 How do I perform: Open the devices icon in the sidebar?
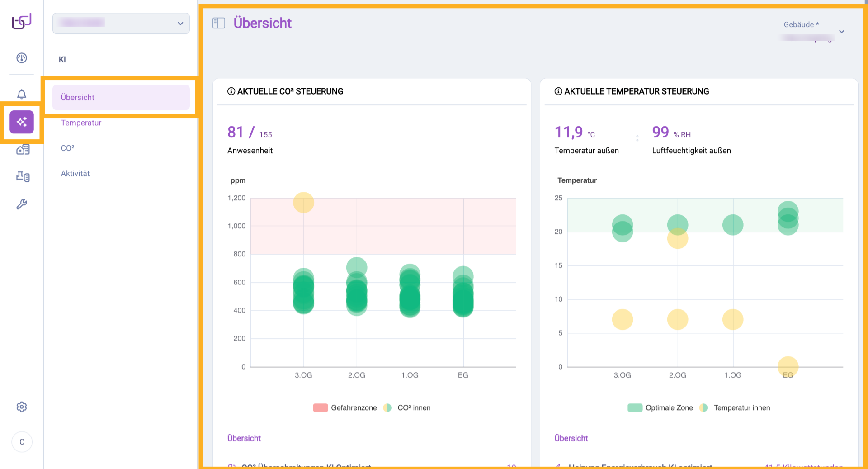(x=23, y=176)
